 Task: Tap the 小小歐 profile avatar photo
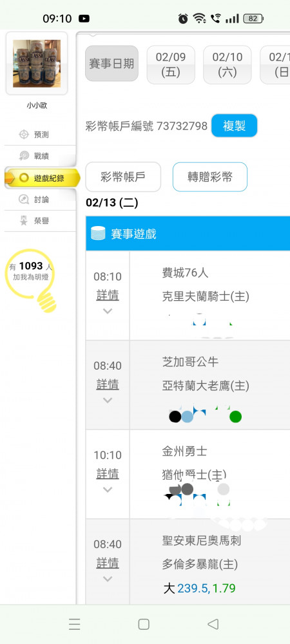pyautogui.click(x=37, y=63)
